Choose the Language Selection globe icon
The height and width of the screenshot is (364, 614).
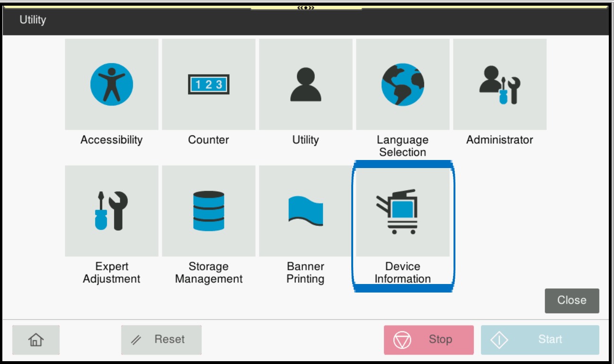pyautogui.click(x=403, y=85)
